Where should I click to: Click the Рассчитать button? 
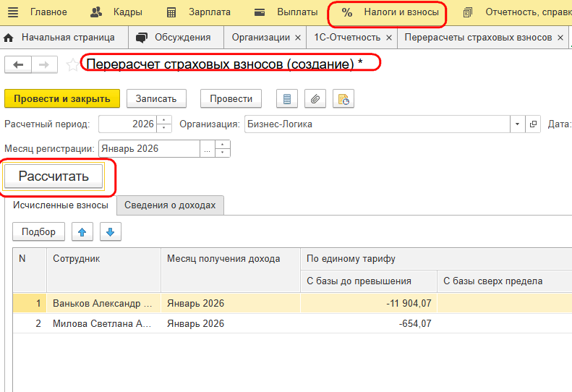(x=54, y=176)
